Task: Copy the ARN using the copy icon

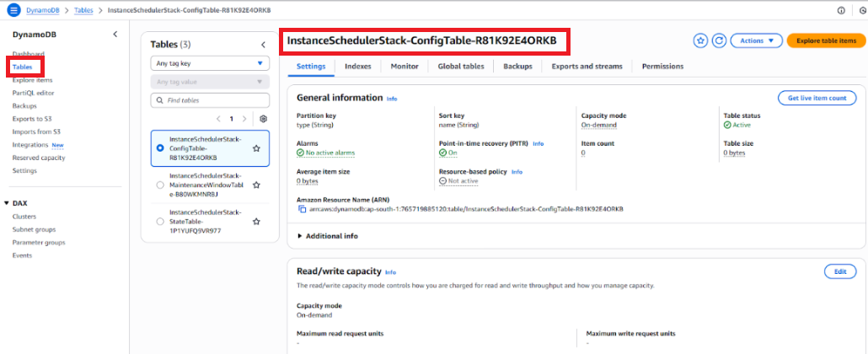Action: (303, 209)
